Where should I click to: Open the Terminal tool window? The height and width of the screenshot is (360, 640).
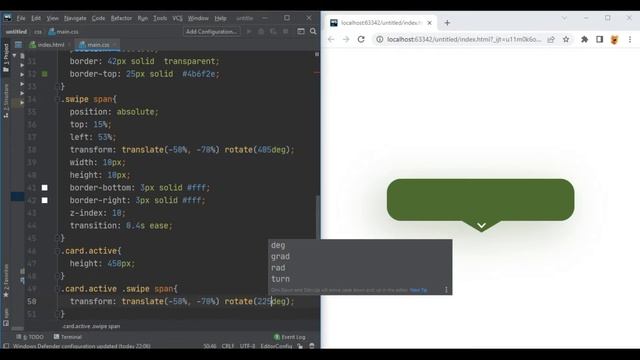tap(68, 337)
